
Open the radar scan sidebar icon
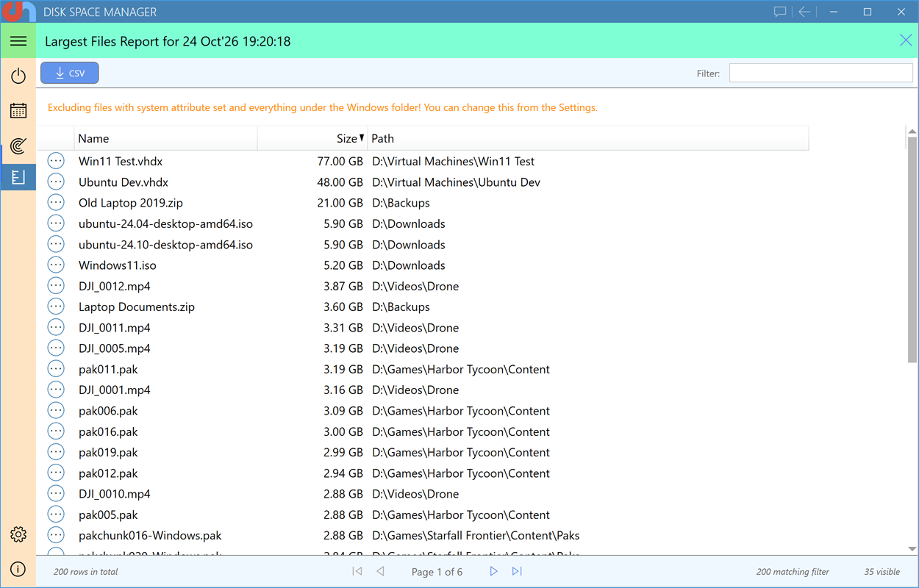click(18, 146)
